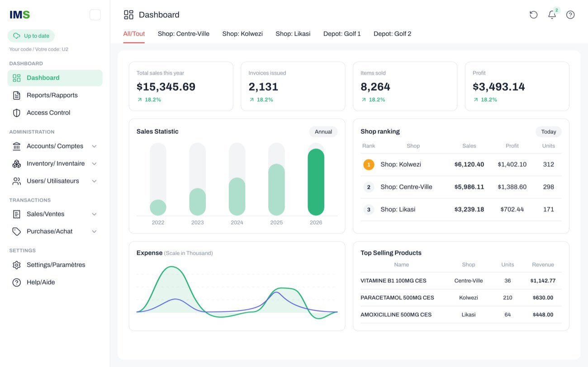Click the $3,493.14 profit value
The height and width of the screenshot is (367, 588).
(499, 87)
